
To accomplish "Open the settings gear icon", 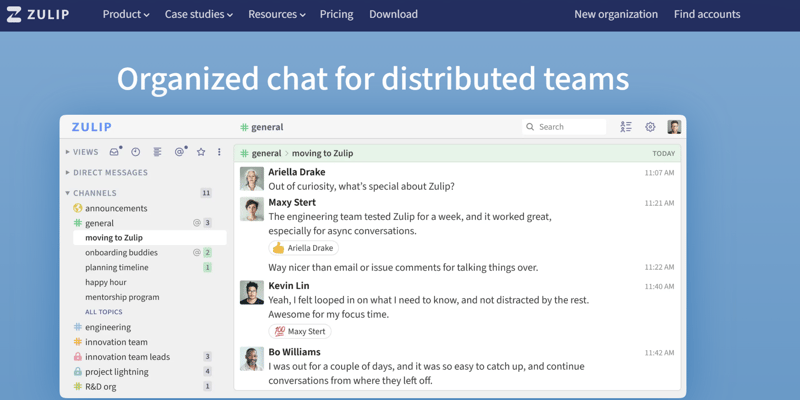I will (x=650, y=127).
